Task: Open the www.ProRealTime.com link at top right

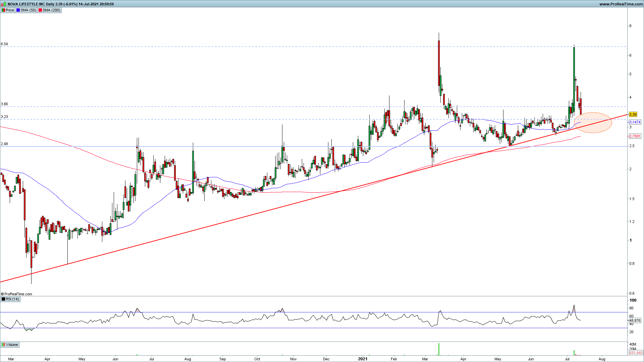Action: coord(621,4)
